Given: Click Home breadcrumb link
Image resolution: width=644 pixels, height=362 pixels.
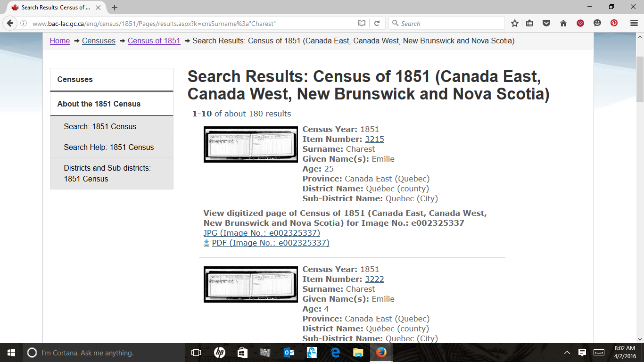Looking at the screenshot, I should pyautogui.click(x=60, y=41).
